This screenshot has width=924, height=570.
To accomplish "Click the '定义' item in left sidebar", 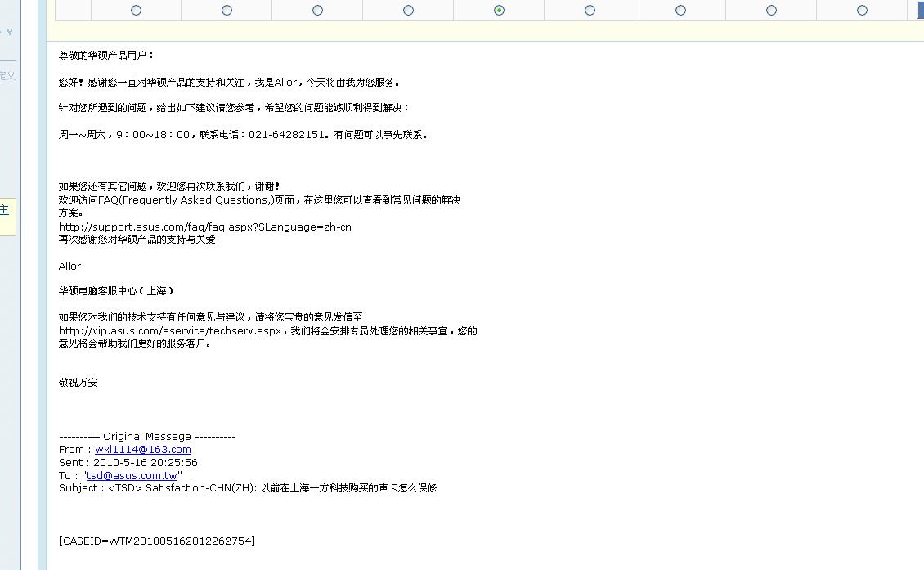I will click(x=7, y=75).
